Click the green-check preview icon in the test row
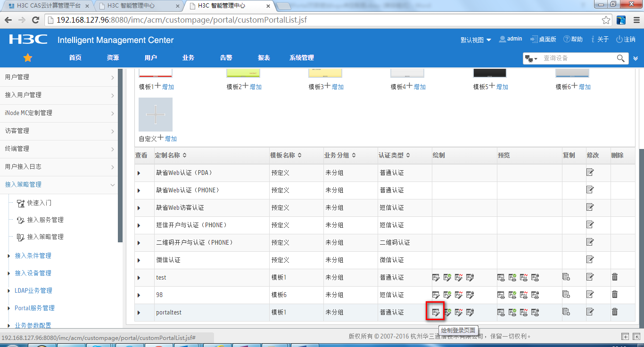Screen dimensions: 644x347 512,277
